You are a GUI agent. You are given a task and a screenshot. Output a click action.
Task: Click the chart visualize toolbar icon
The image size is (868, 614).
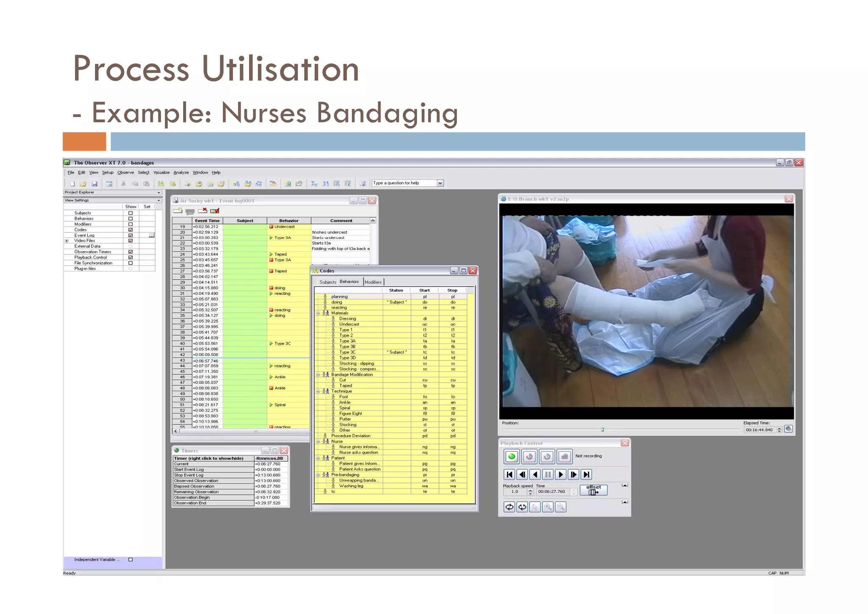click(x=273, y=184)
